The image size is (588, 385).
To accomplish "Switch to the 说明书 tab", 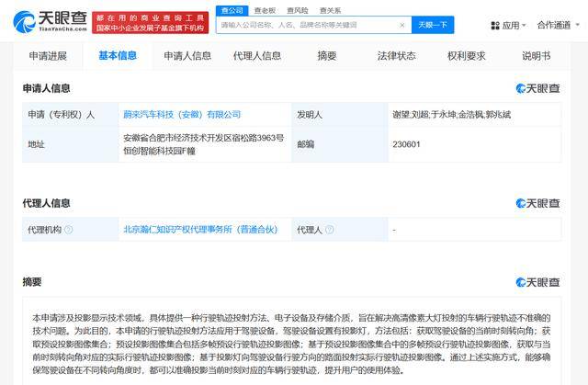I will click(x=537, y=56).
